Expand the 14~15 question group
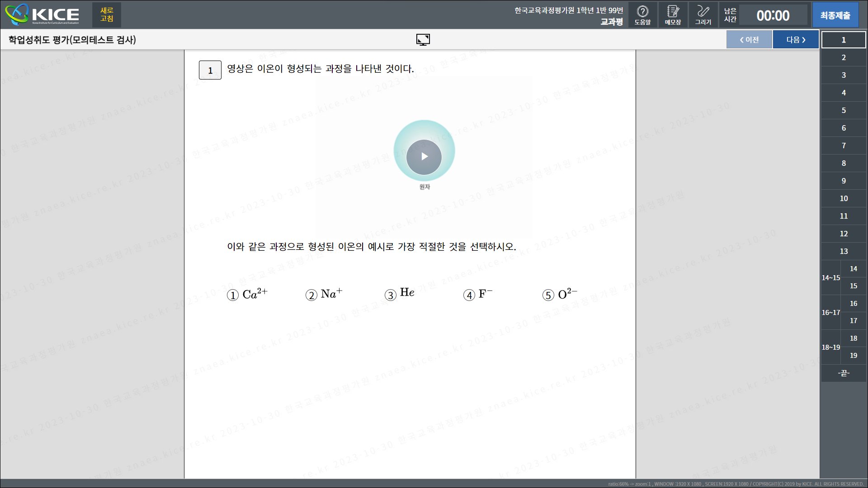 click(x=831, y=277)
